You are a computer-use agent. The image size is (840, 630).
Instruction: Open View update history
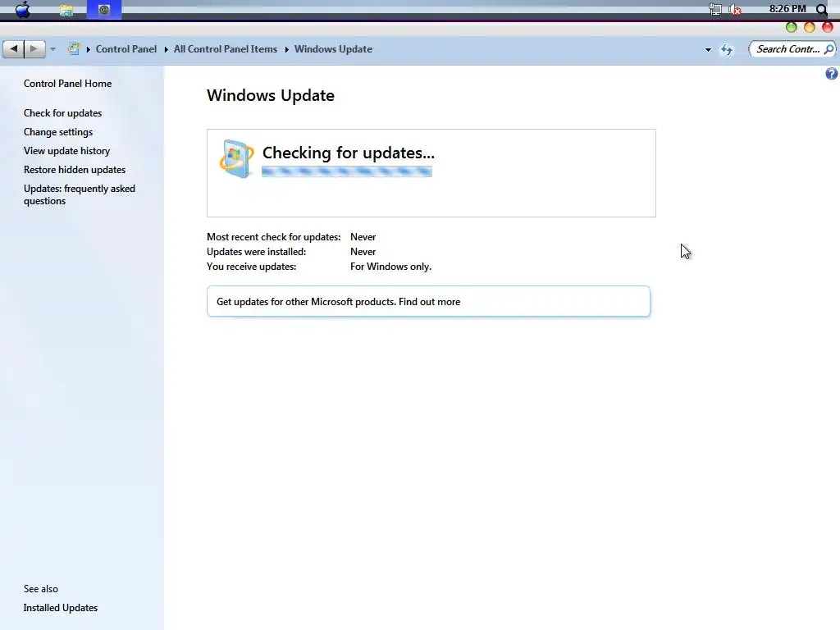(x=66, y=151)
